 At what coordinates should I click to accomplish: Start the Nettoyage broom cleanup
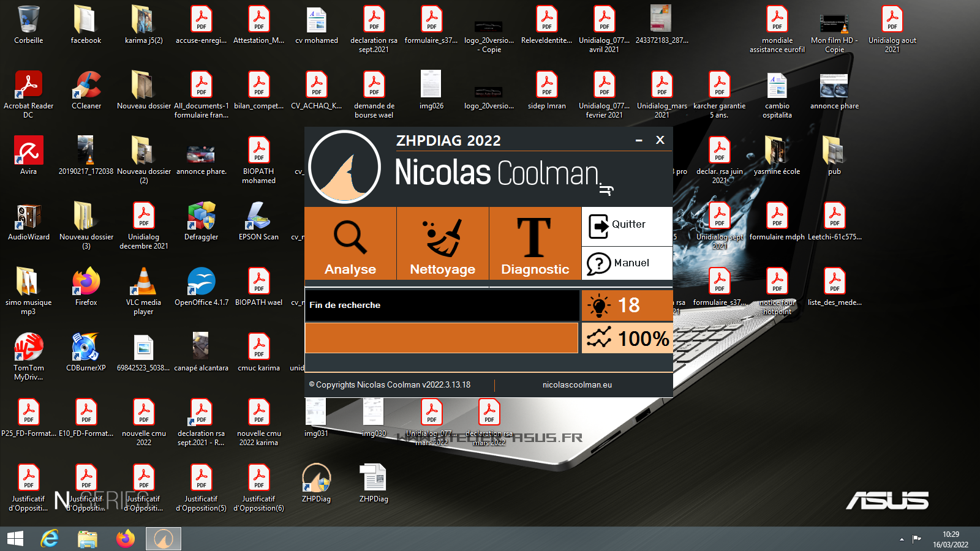click(442, 244)
